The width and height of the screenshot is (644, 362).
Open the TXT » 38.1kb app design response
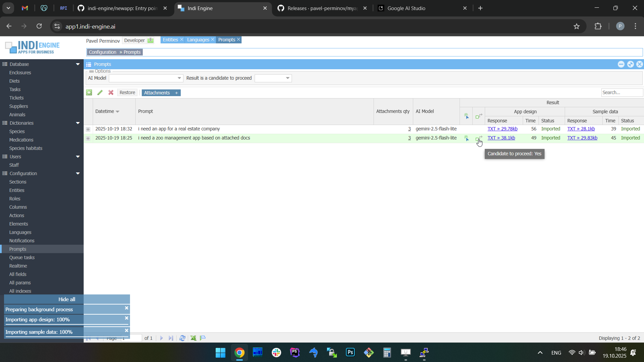(501, 138)
